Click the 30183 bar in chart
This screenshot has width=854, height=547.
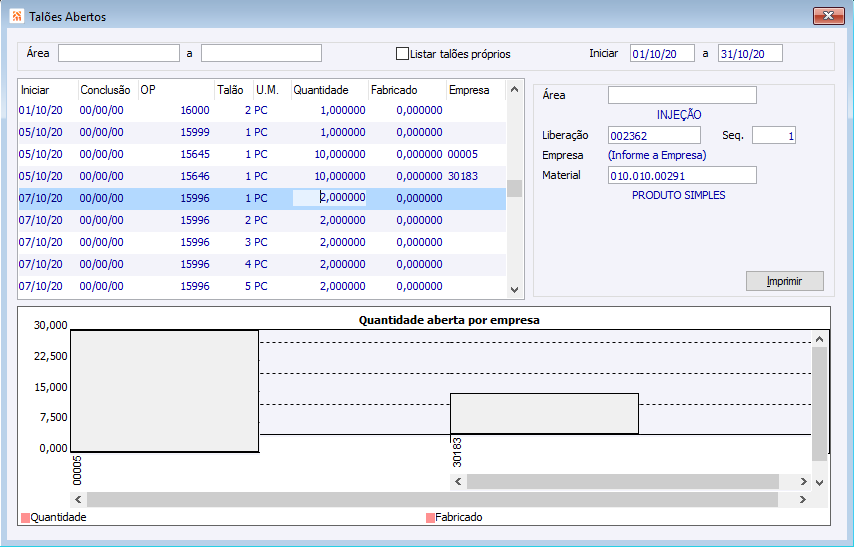(x=545, y=414)
